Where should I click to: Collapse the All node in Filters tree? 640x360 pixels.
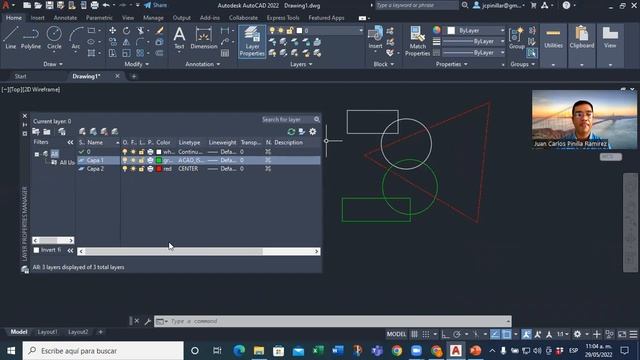[37, 154]
